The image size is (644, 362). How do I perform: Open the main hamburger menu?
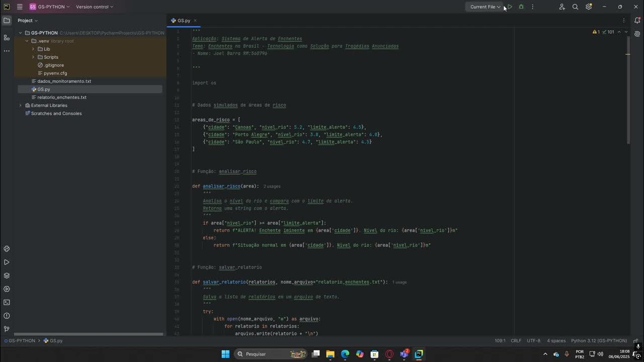point(19,7)
